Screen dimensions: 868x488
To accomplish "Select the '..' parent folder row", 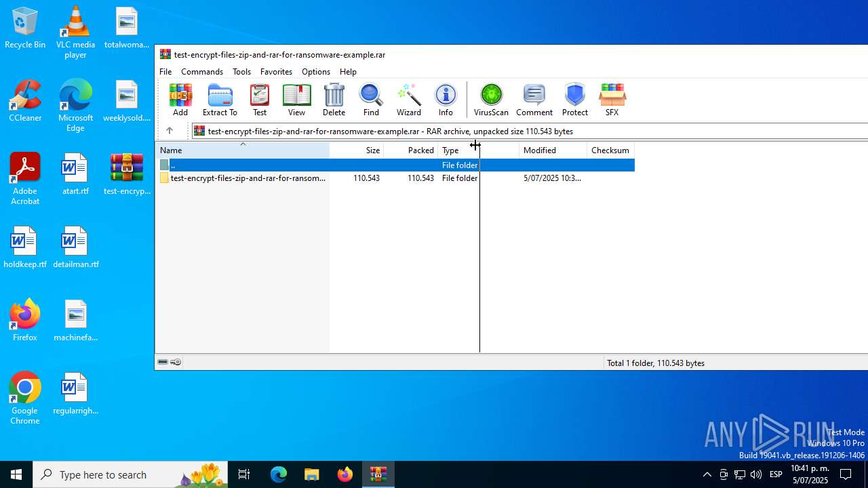I will click(396, 165).
